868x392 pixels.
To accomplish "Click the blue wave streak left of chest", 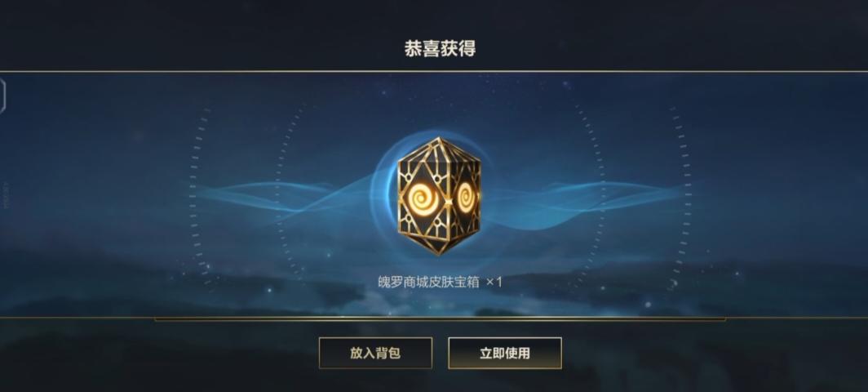I will [288, 196].
